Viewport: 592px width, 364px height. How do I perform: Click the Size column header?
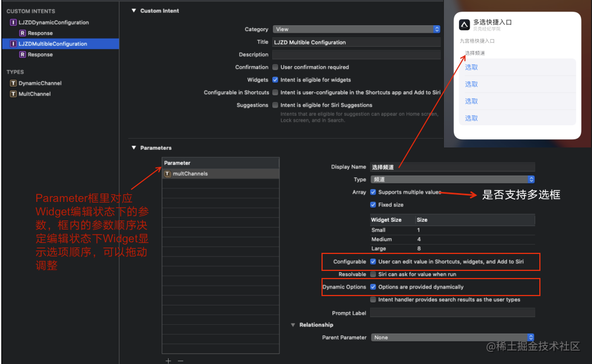(x=422, y=220)
